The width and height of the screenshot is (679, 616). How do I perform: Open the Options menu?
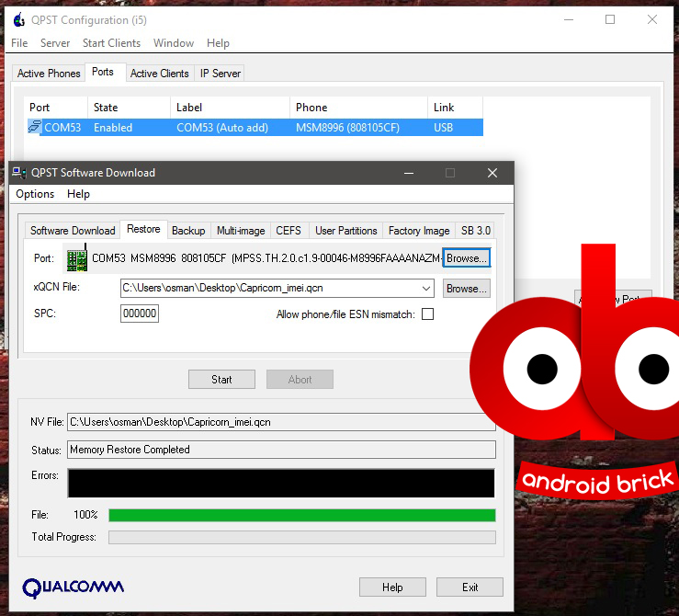pyautogui.click(x=35, y=194)
